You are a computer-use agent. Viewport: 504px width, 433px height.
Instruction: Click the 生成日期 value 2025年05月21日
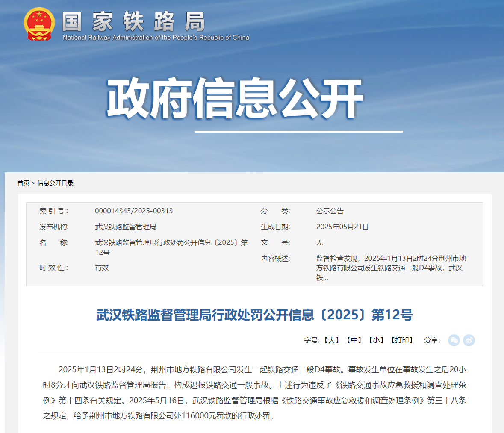[342, 227]
